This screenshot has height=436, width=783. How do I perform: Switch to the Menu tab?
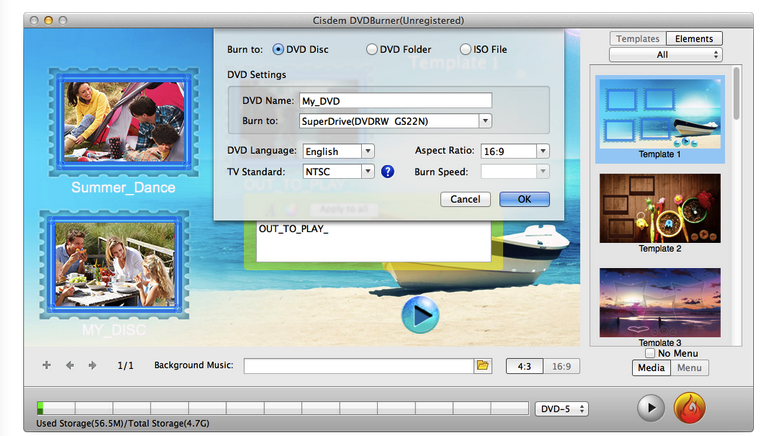[x=689, y=368]
